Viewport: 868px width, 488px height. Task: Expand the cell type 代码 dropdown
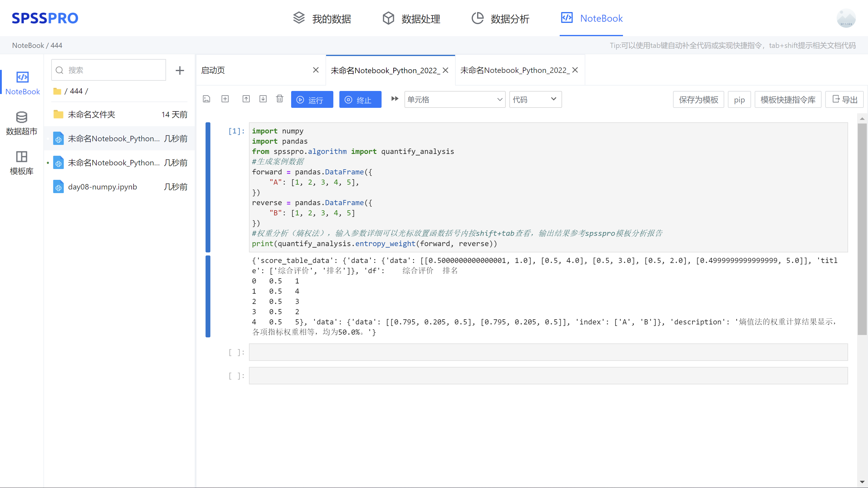[x=535, y=99]
